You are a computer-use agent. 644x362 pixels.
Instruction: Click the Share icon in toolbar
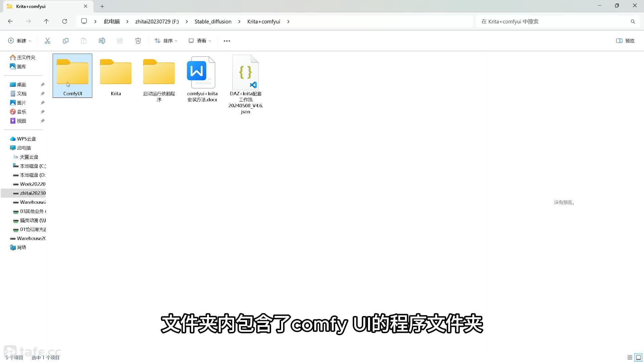(x=120, y=41)
